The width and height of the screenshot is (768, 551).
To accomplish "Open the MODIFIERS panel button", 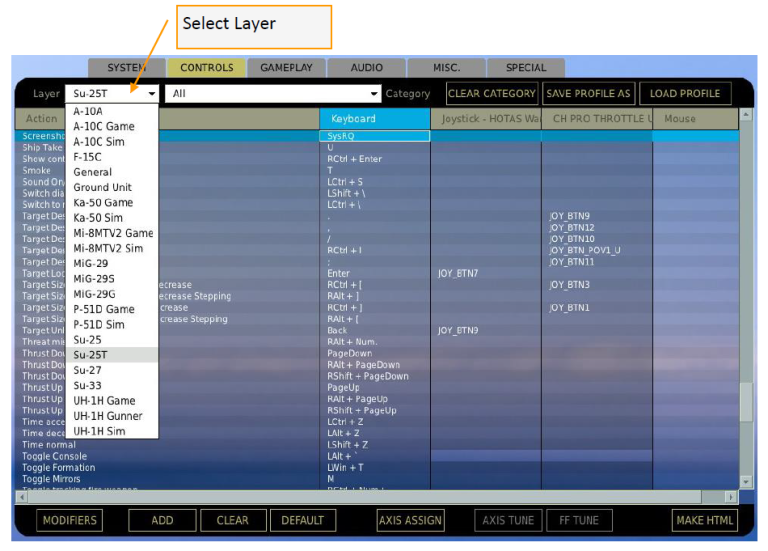I will (70, 520).
